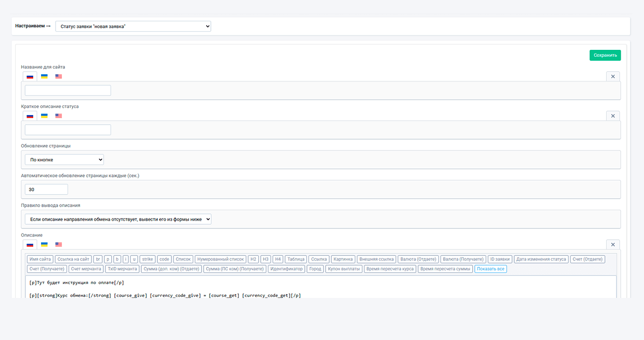
Task: Insert a Список tag
Action: [183, 259]
